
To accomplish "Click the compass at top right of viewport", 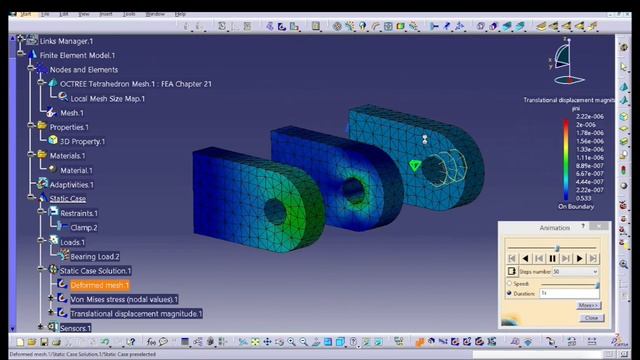I will [x=567, y=62].
